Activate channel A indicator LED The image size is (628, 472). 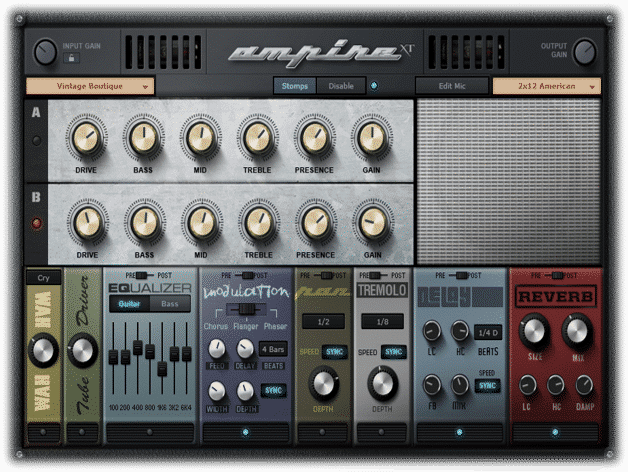36,141
